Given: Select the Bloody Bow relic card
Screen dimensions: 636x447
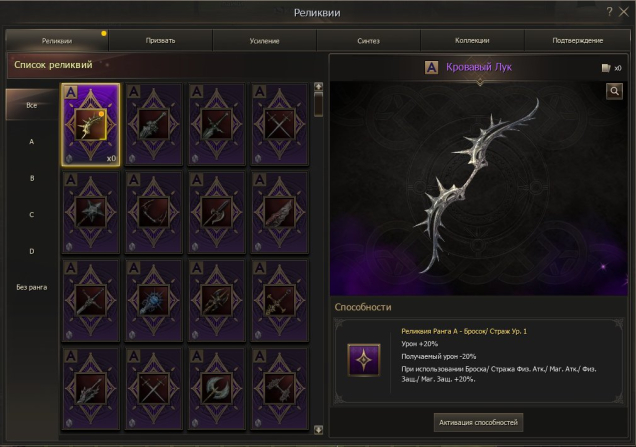Looking at the screenshot, I should tap(90, 125).
